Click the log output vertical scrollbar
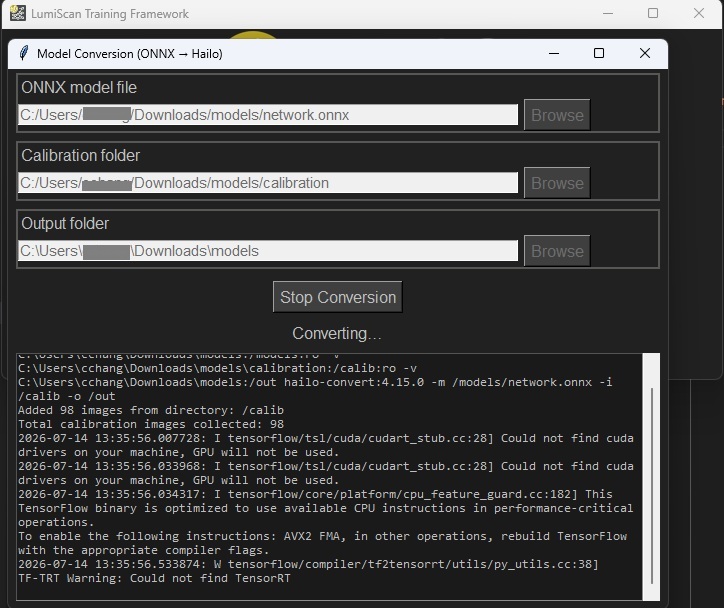 click(651, 477)
